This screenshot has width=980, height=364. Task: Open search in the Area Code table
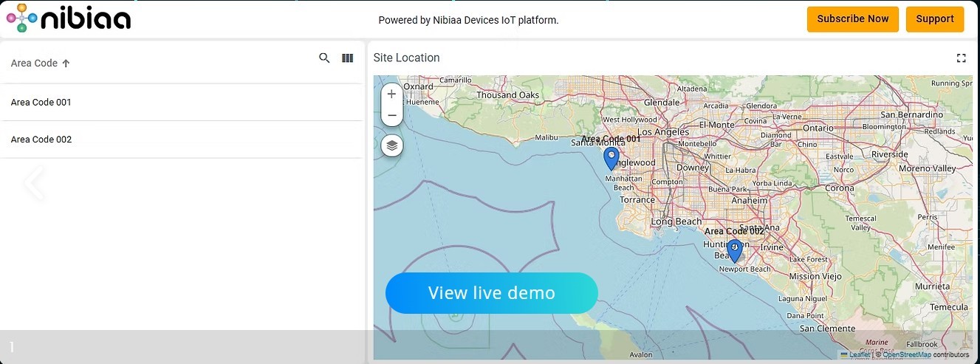point(324,58)
